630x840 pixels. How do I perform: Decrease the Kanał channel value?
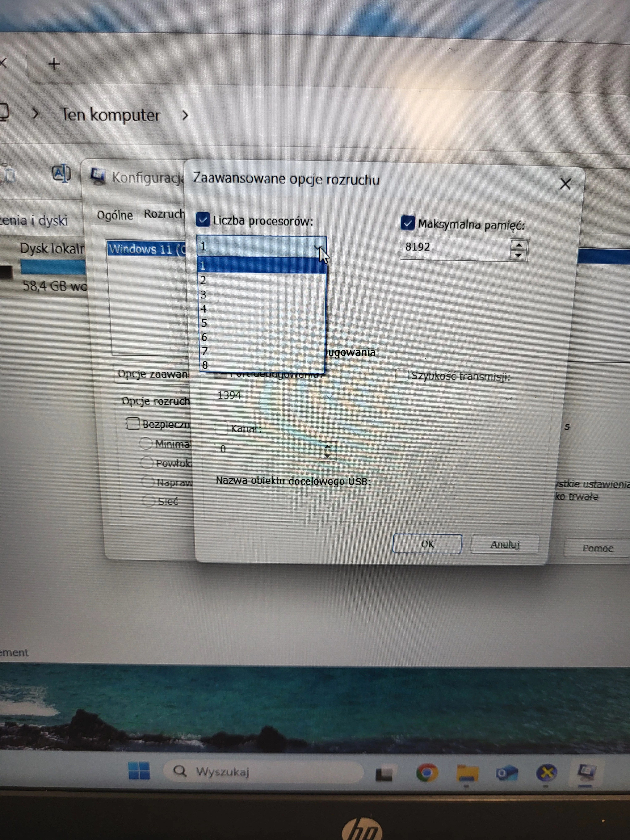click(328, 456)
